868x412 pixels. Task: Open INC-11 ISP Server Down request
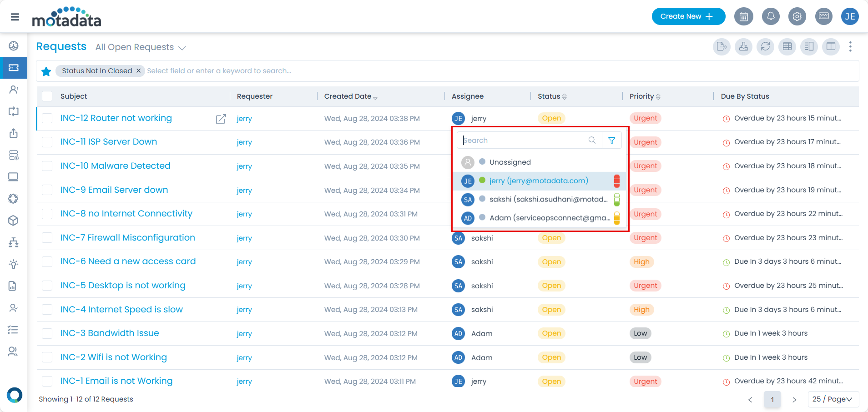(109, 142)
